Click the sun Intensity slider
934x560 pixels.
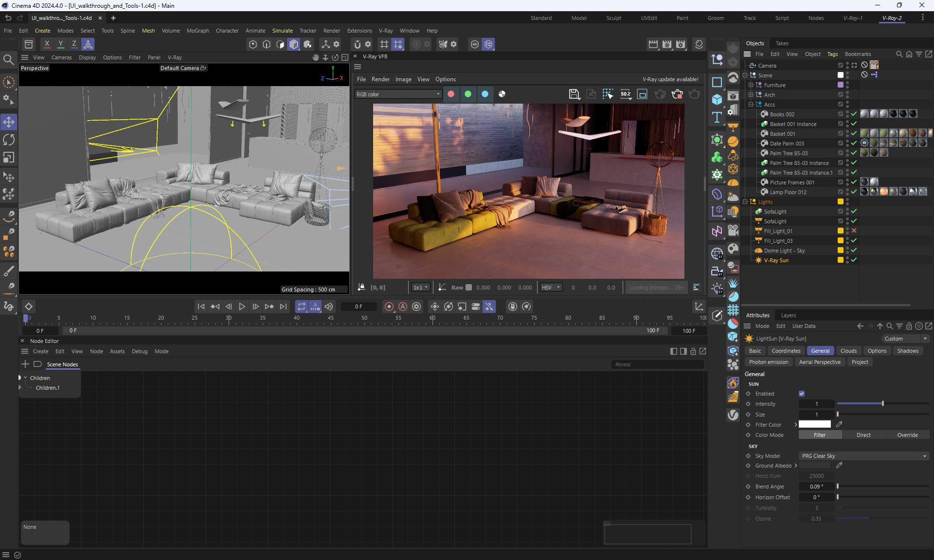[x=882, y=404]
